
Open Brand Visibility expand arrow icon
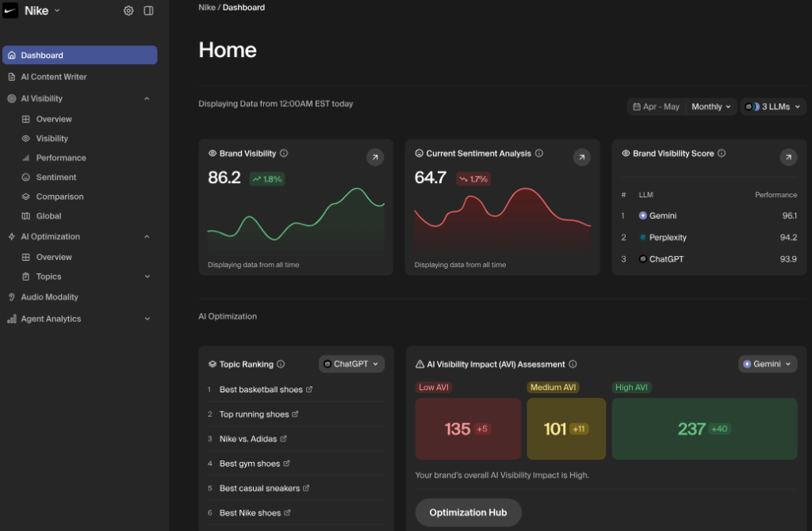click(374, 158)
